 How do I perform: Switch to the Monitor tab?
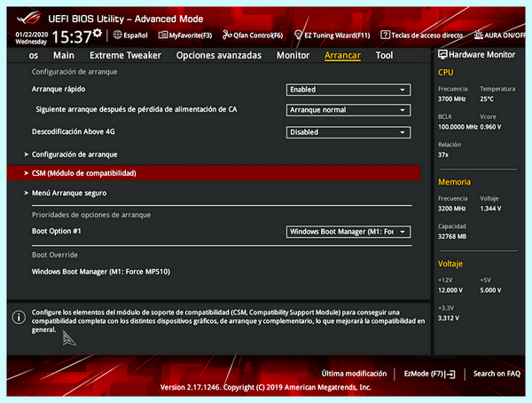[x=293, y=55]
